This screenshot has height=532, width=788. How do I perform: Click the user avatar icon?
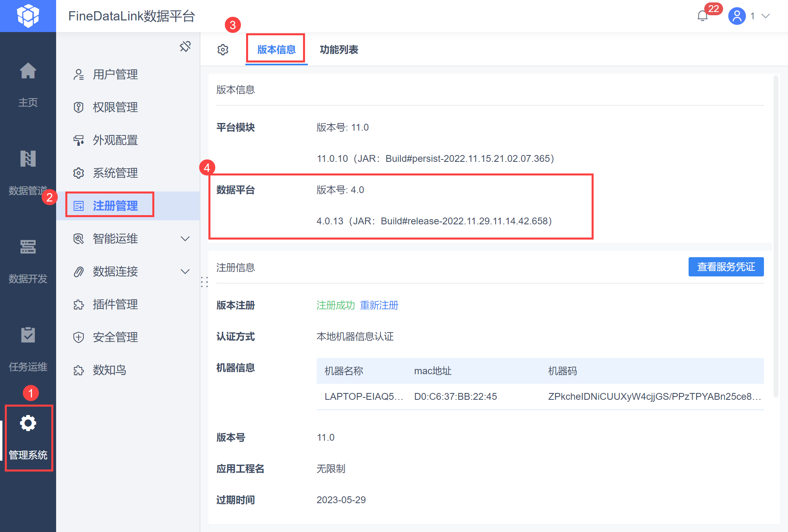(x=737, y=16)
